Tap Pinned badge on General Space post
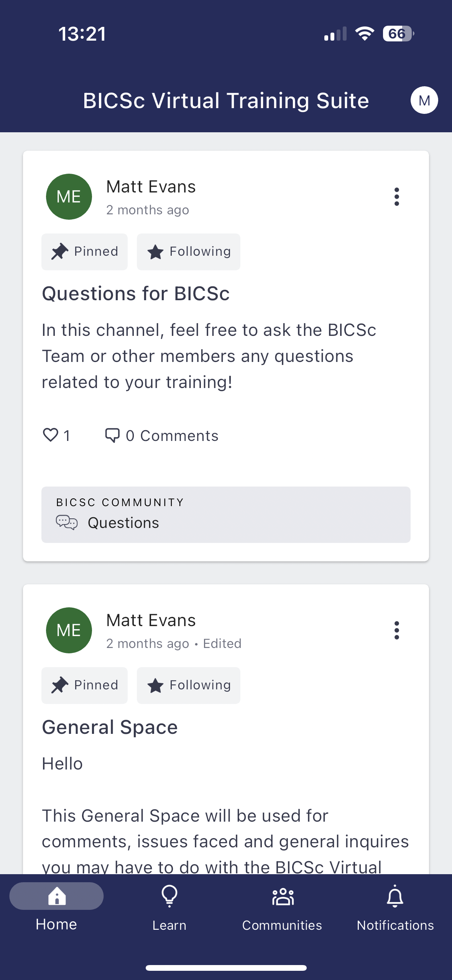Viewport: 452px width, 980px height. [84, 686]
